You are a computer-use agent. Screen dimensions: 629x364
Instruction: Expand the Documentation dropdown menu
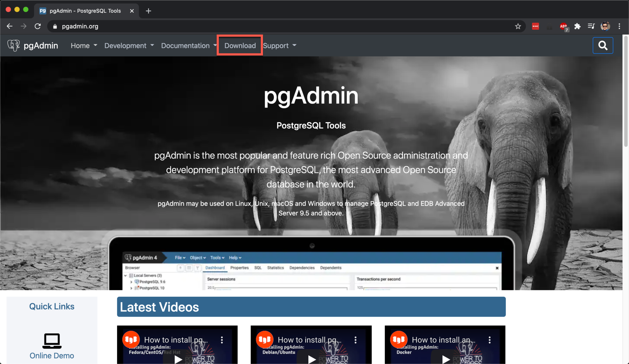188,45
